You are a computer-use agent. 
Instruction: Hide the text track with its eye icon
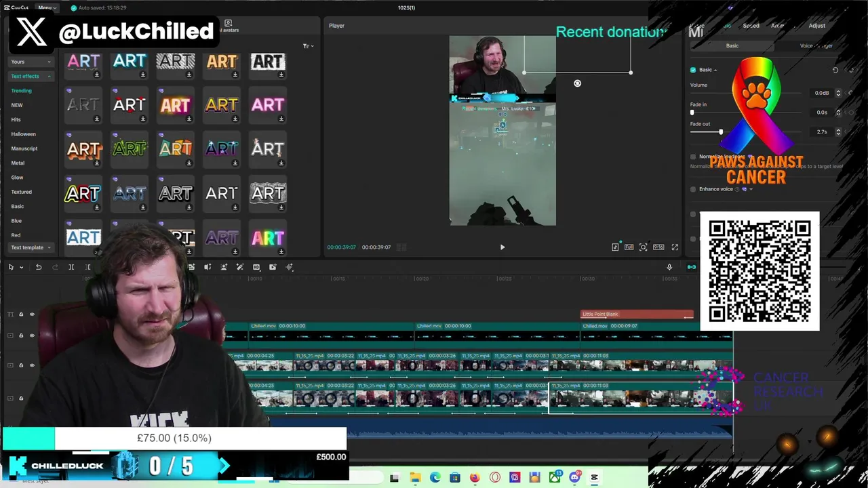pyautogui.click(x=32, y=314)
